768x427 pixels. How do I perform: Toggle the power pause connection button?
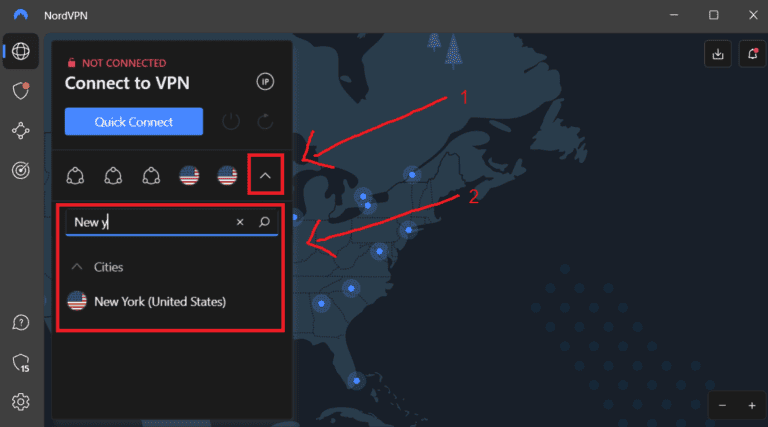pos(231,122)
